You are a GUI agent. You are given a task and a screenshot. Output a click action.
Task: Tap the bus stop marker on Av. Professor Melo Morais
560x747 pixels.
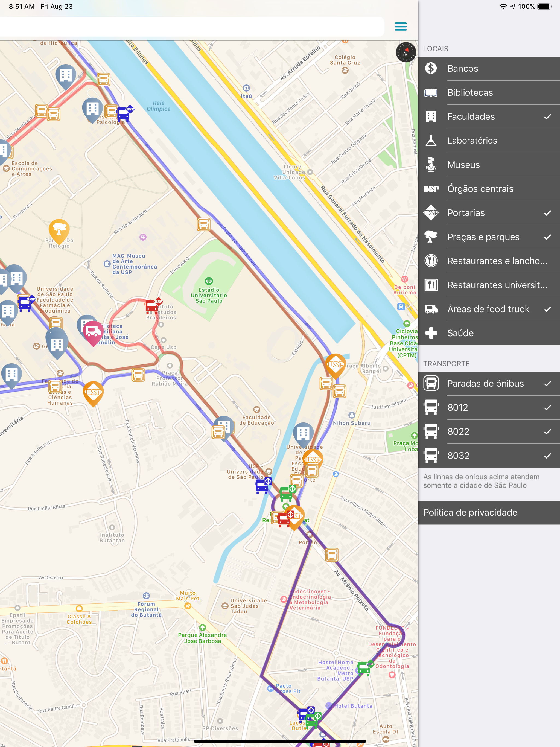pyautogui.click(x=204, y=224)
